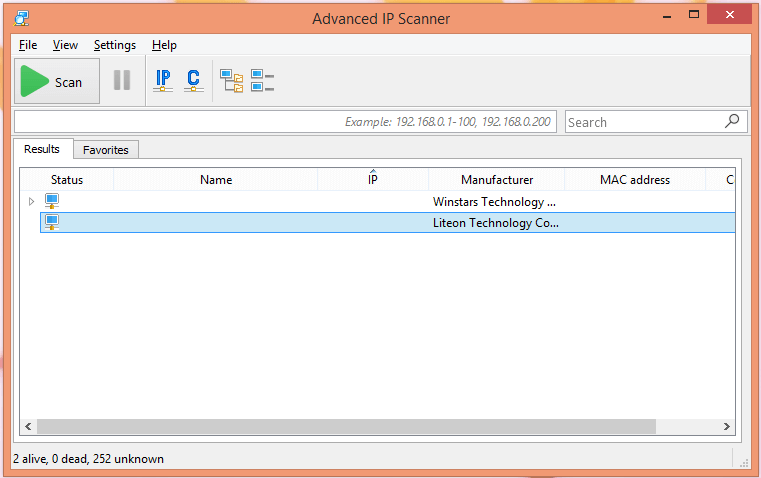Click the horizontal scrollbar thumb
The width and height of the screenshot is (761, 478).
tap(346, 427)
